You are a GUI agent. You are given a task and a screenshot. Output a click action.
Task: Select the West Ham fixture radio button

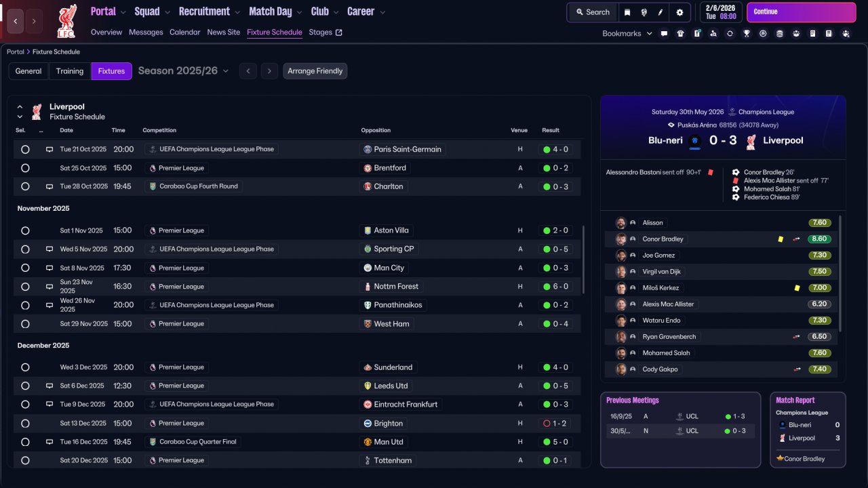25,324
